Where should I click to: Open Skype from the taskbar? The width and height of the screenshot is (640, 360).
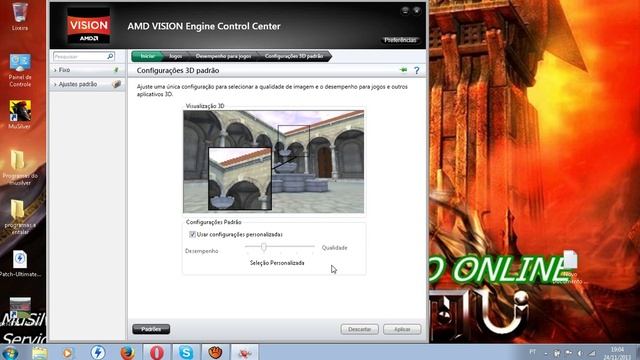click(x=186, y=353)
